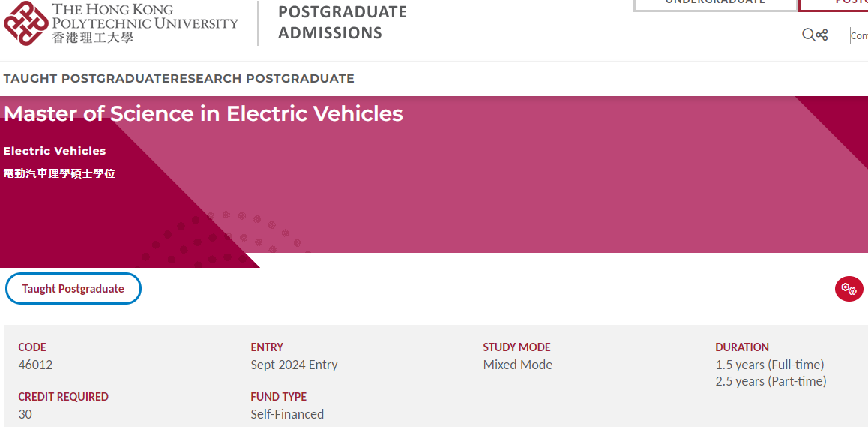The width and height of the screenshot is (868, 427).
Task: Click the Mixed Mode study mode value
Action: coord(518,365)
